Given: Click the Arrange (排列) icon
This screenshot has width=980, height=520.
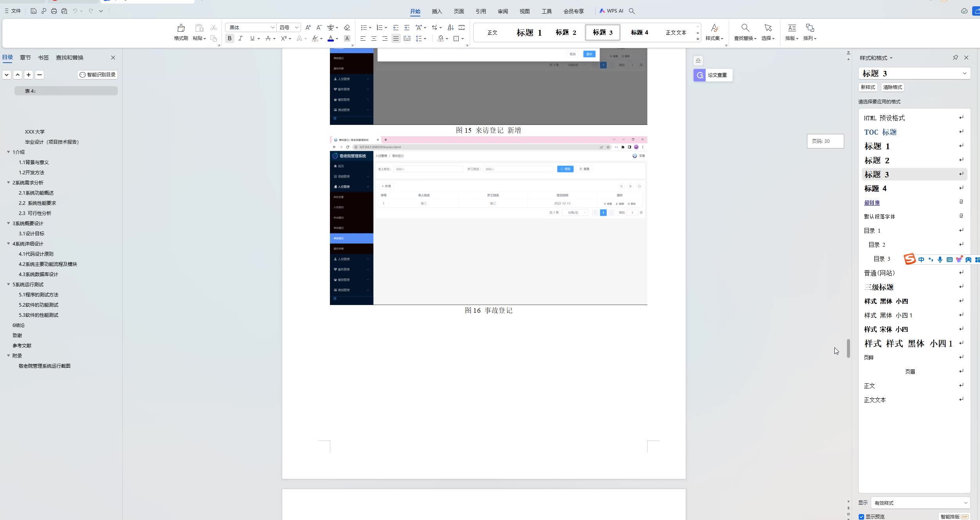Looking at the screenshot, I should [x=810, y=28].
